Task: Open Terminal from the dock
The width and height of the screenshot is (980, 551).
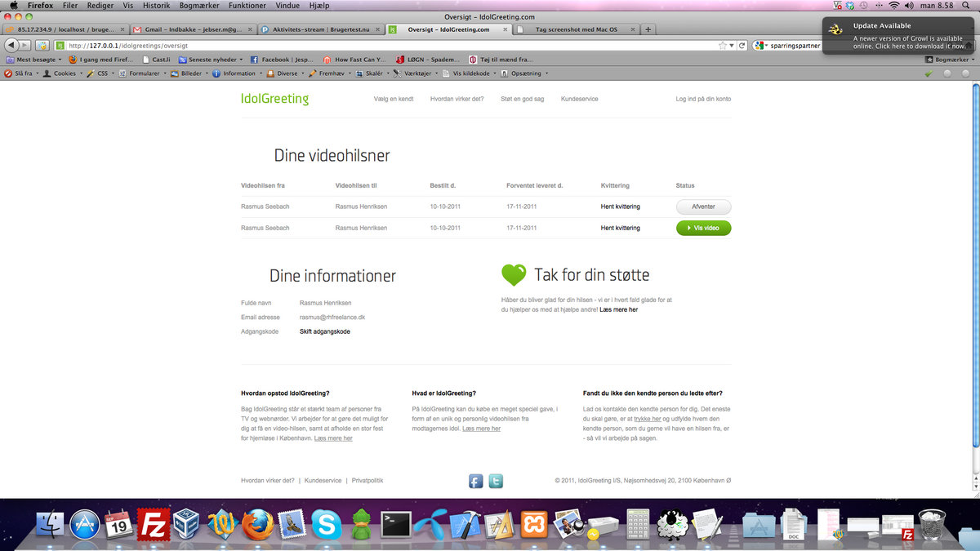Action: [x=397, y=525]
